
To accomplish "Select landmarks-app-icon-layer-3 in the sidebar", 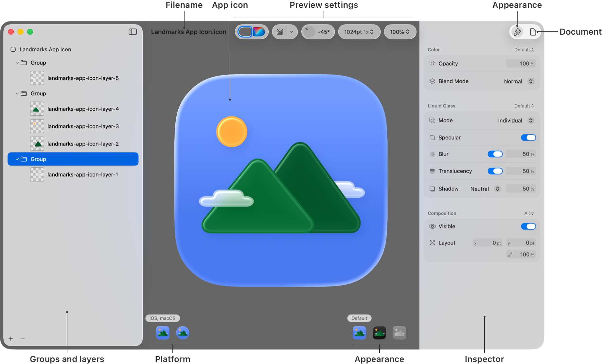I will click(x=73, y=126).
